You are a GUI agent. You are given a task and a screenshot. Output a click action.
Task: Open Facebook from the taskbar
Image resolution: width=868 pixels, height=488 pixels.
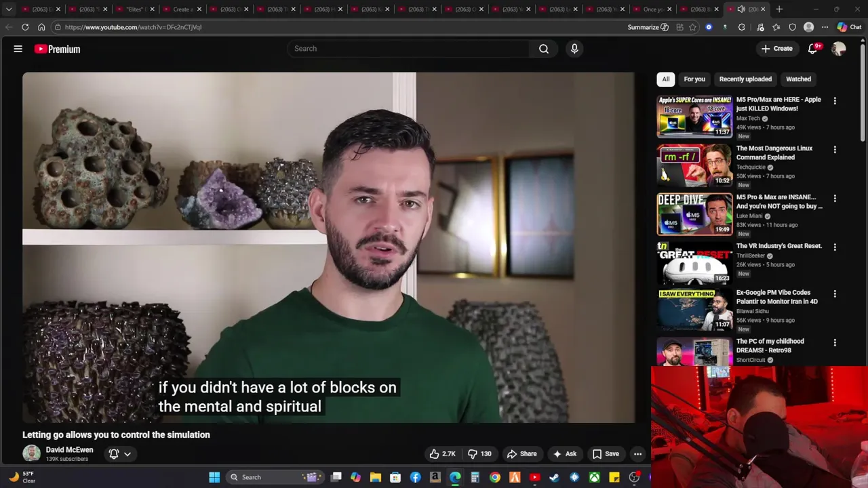tap(415, 477)
